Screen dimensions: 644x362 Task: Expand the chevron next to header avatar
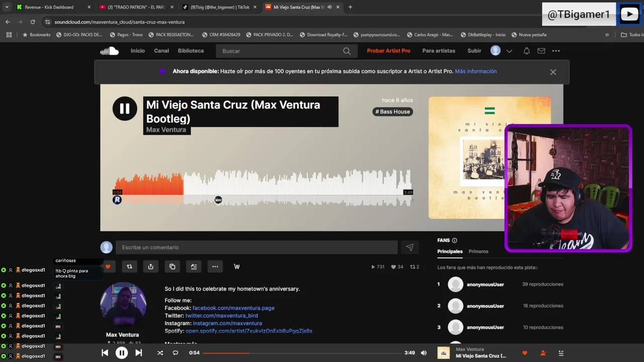[509, 51]
